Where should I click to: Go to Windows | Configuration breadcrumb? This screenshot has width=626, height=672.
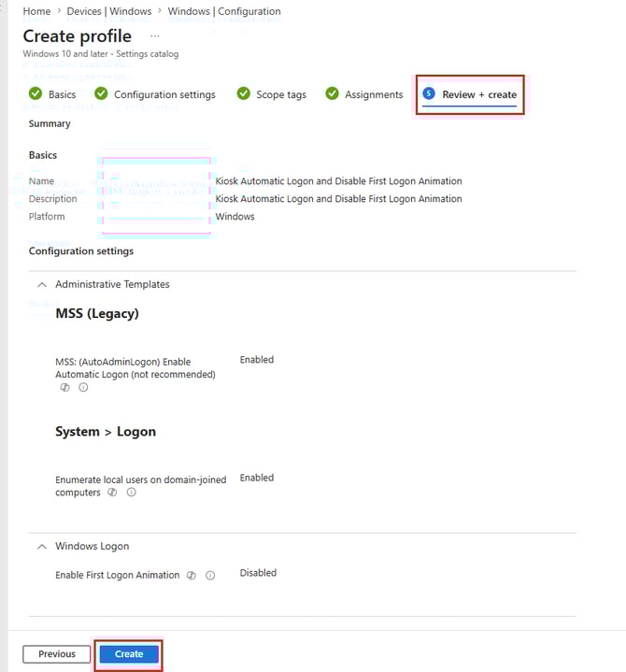coord(224,11)
